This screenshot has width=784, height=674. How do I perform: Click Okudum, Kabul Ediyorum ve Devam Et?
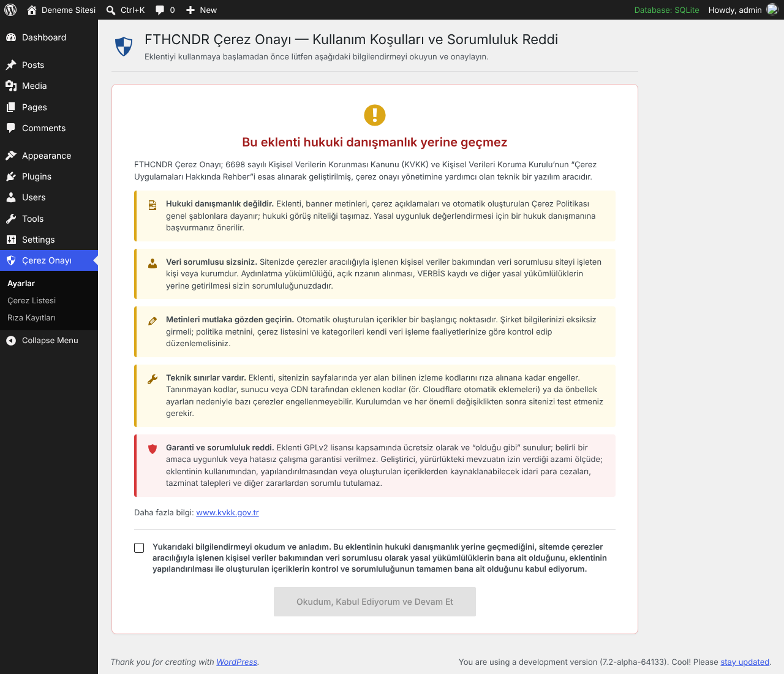tap(375, 602)
